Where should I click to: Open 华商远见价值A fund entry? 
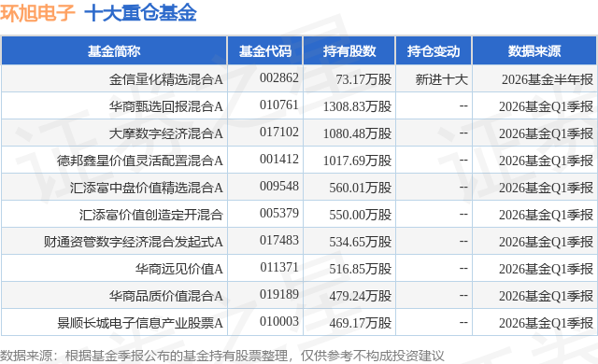(x=178, y=269)
